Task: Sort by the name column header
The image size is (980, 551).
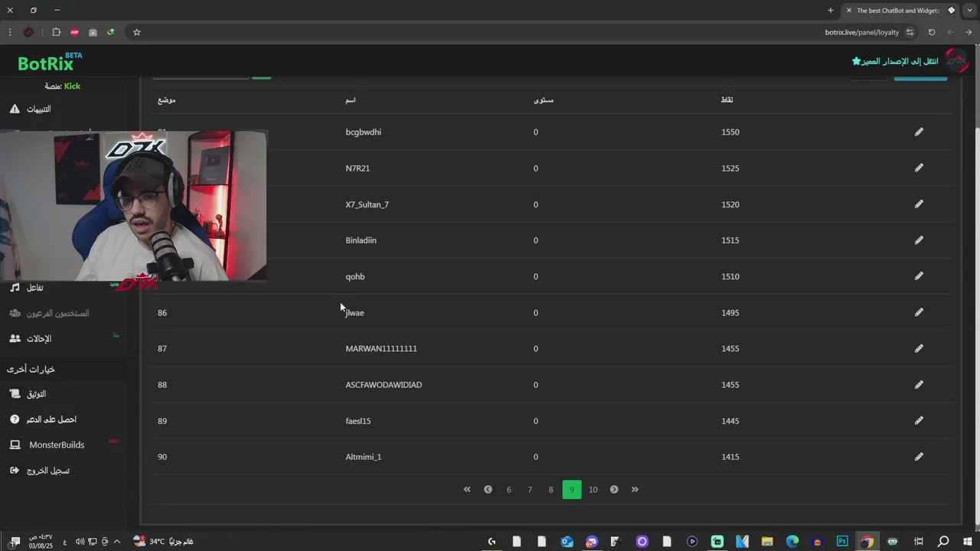Action: pyautogui.click(x=351, y=100)
